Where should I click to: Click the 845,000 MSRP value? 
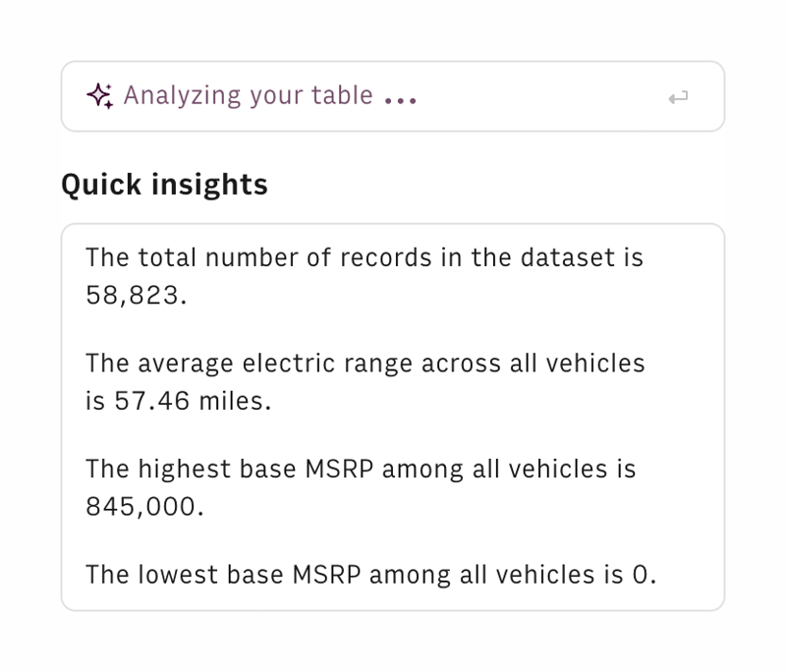tap(143, 507)
